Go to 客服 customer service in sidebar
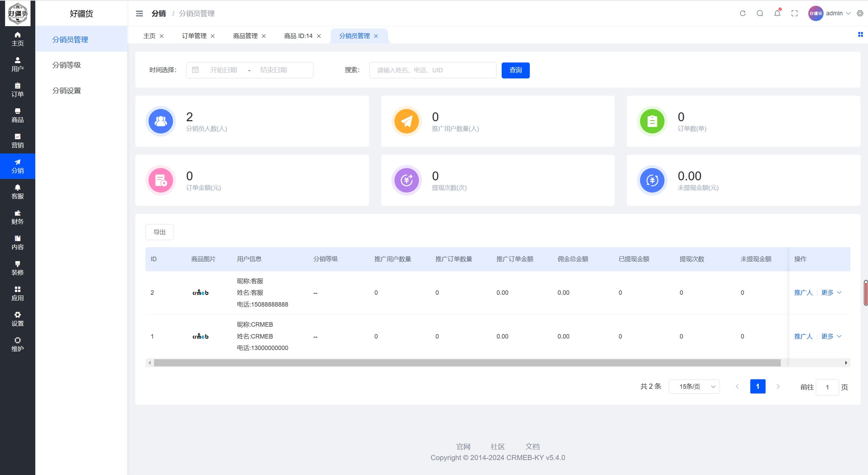Screen dimensions: 868x475 click(17, 192)
